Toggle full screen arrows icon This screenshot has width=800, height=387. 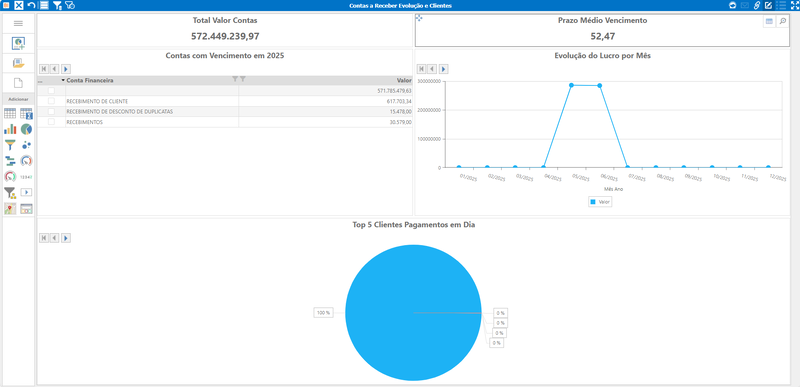click(794, 5)
